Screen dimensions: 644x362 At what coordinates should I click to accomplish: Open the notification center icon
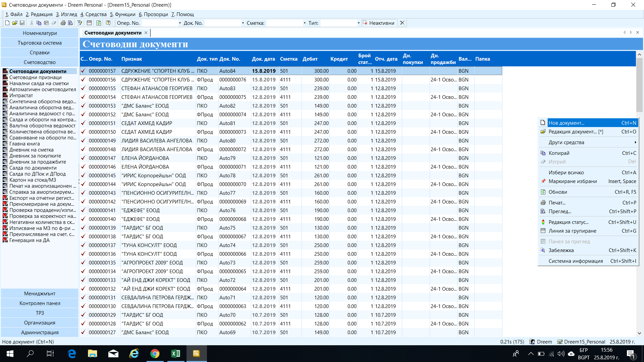pos(631,354)
